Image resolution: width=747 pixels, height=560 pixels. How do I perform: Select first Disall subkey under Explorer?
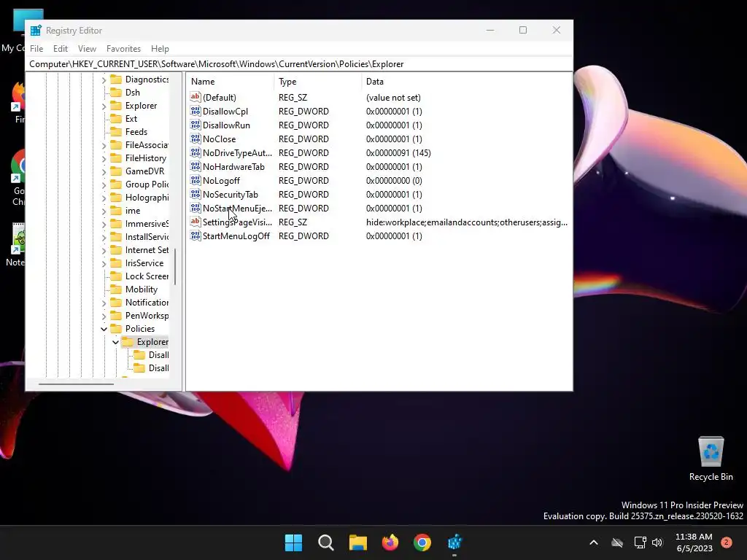158,355
